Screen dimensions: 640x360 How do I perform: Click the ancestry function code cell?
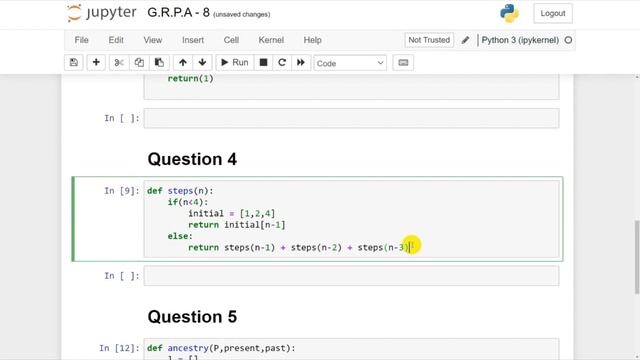pos(351,349)
